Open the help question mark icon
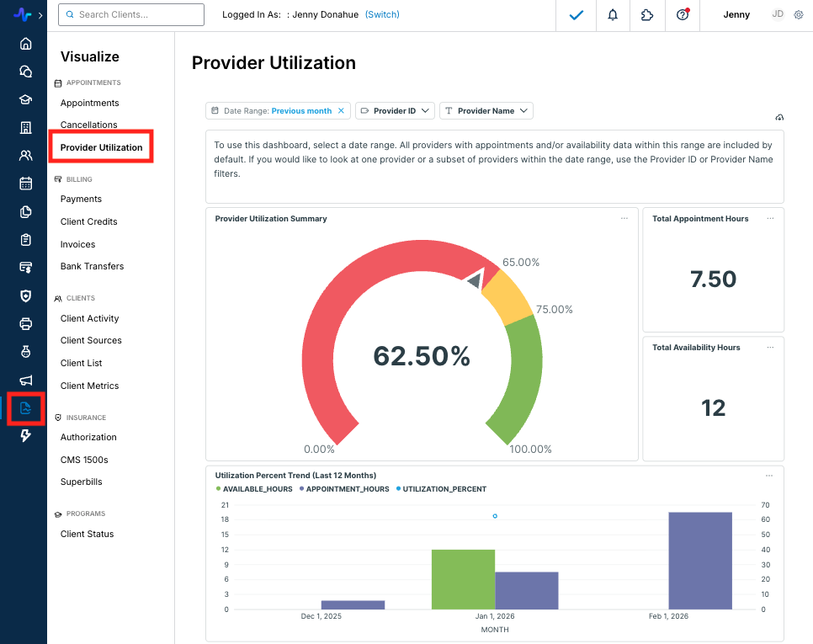 (683, 15)
